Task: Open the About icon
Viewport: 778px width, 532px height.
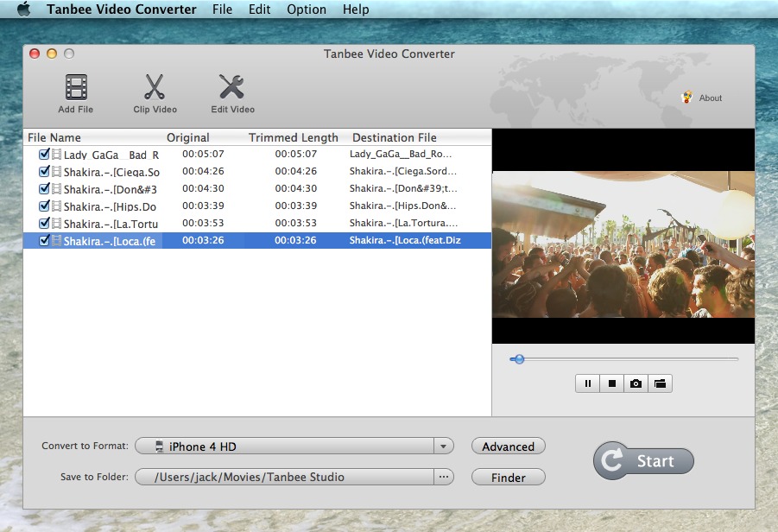Action: [x=687, y=98]
